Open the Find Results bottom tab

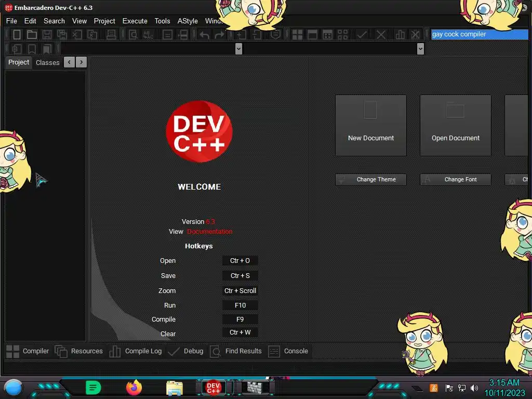[x=236, y=352]
